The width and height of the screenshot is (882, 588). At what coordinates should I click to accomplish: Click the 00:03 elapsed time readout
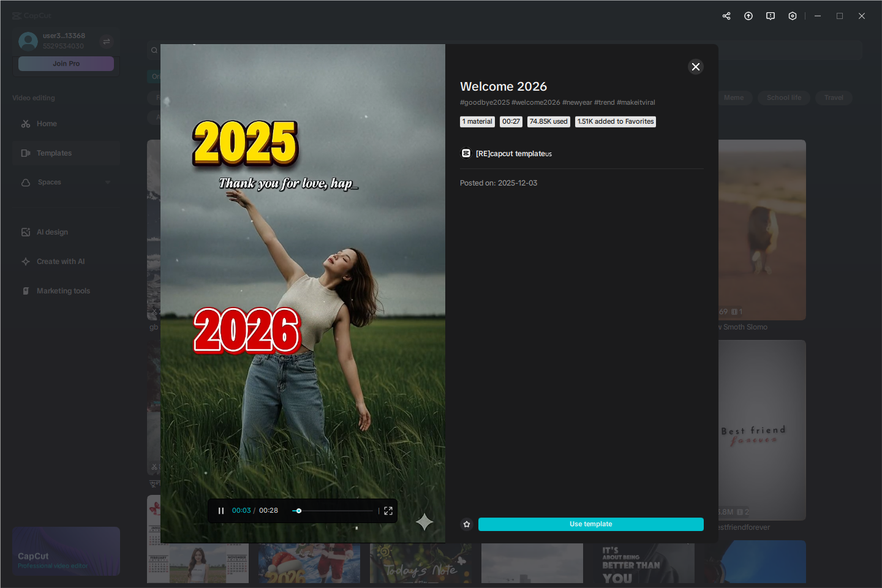(241, 511)
